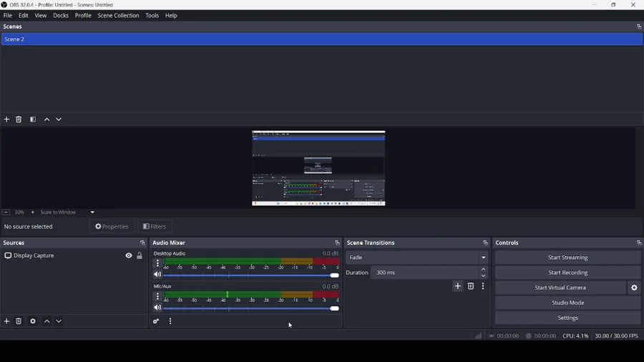644x362 pixels.
Task: Click 30.00 / 30.00 FPS status text
Action: (616, 336)
